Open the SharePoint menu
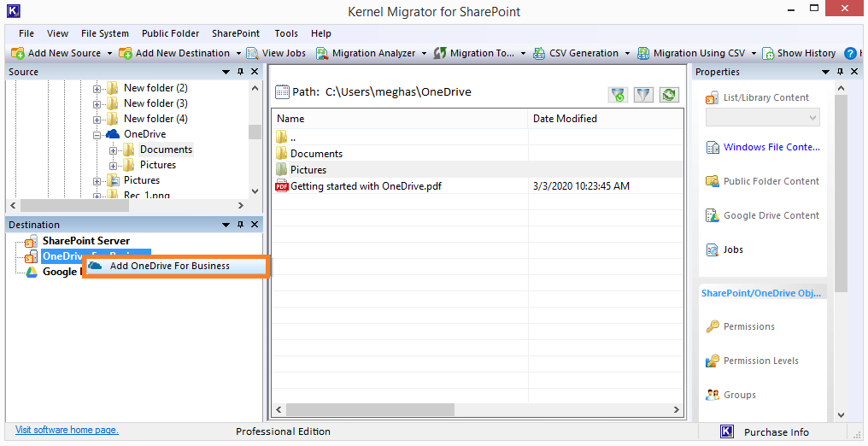This screenshot has width=868, height=446. [236, 33]
